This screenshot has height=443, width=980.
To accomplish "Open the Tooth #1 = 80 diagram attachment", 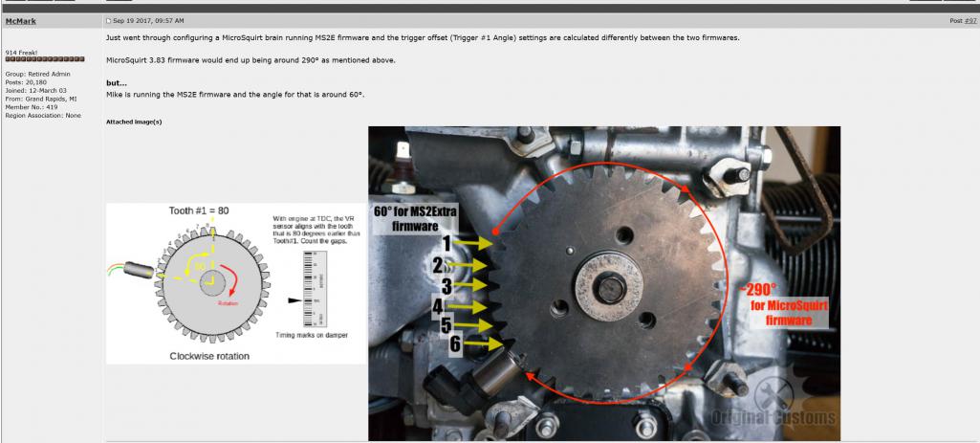I will pos(235,283).
